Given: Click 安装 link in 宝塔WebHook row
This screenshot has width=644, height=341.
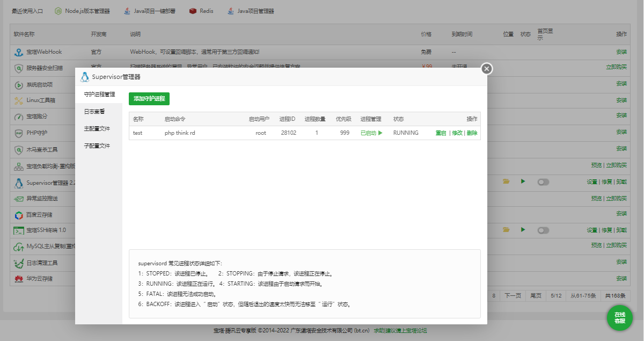Looking at the screenshot, I should coord(621,52).
